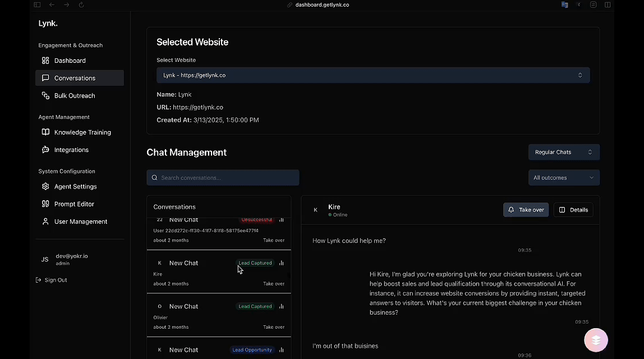Click the Knowledge Training book icon
The image size is (644, 359).
click(45, 132)
